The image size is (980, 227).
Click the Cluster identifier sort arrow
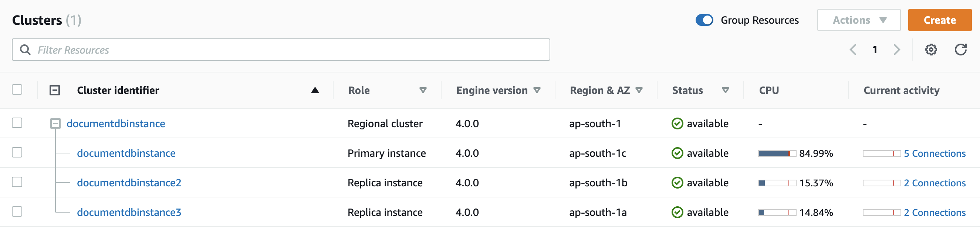click(x=315, y=91)
